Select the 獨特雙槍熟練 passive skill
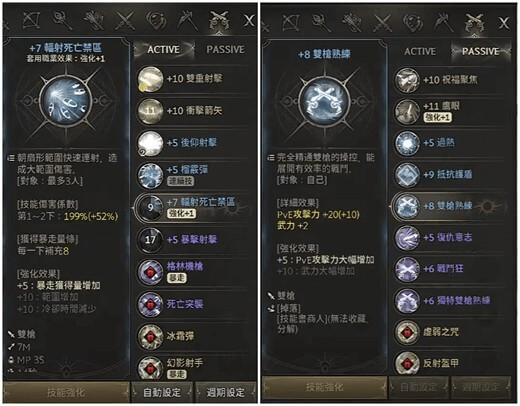 pos(450,301)
